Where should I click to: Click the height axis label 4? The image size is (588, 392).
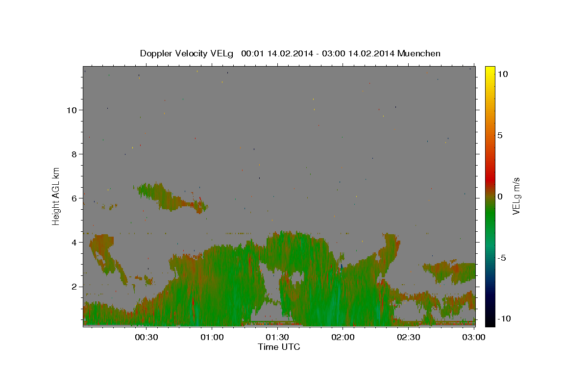(x=74, y=243)
